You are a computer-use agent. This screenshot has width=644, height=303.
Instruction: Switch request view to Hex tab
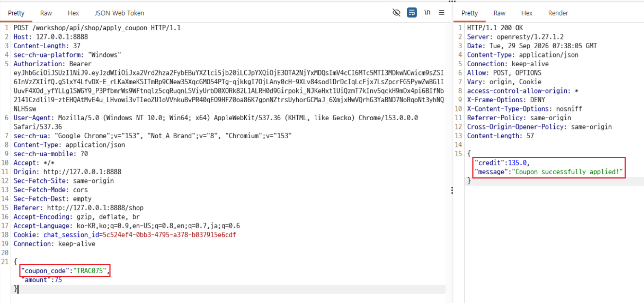pos(73,13)
